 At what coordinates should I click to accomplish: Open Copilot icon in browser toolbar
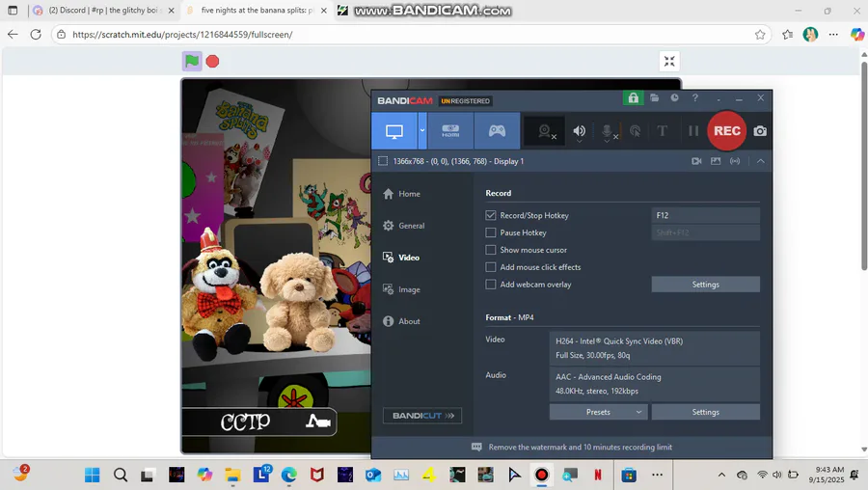[x=857, y=35]
